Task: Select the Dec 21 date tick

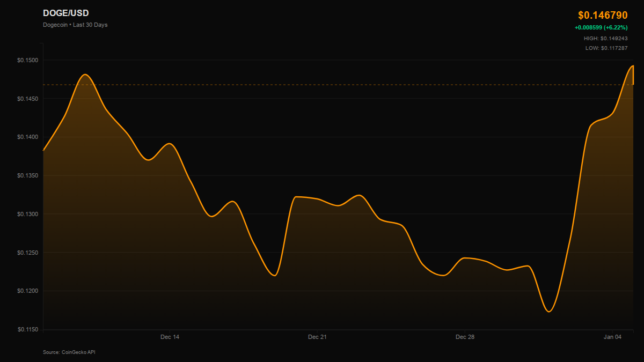Action: pos(317,337)
